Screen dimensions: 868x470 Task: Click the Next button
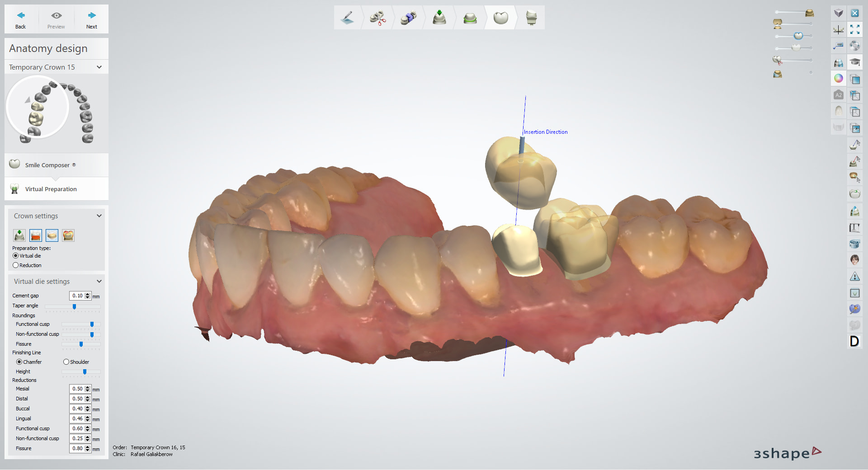[x=91, y=19]
